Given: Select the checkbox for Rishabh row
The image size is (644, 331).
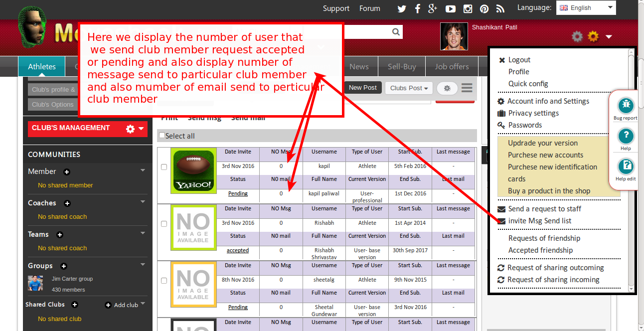Looking at the screenshot, I should click(164, 224).
